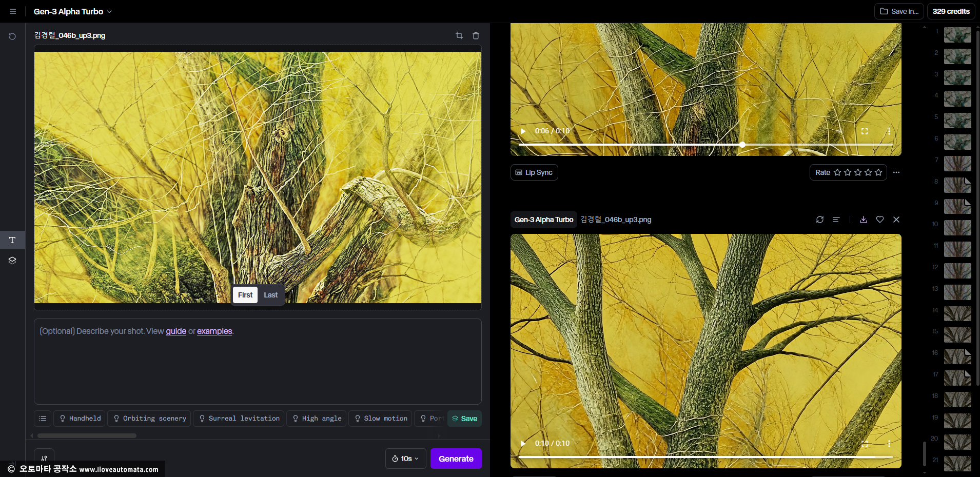Screen dimensions: 980x477
Task: Click the crop image icon
Action: [459, 35]
